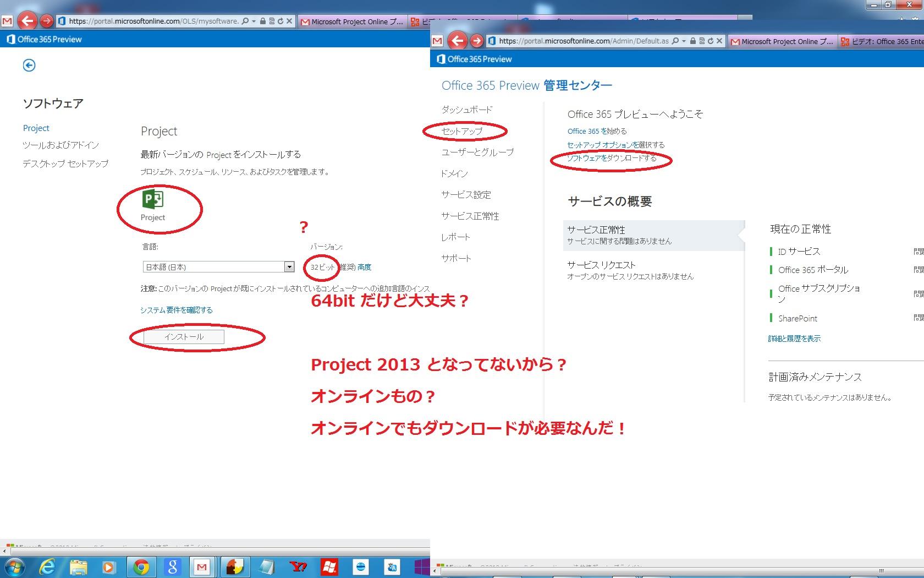Switch to Microsoft Project Online tab in admin window
The image size is (924, 578).
click(x=783, y=41)
